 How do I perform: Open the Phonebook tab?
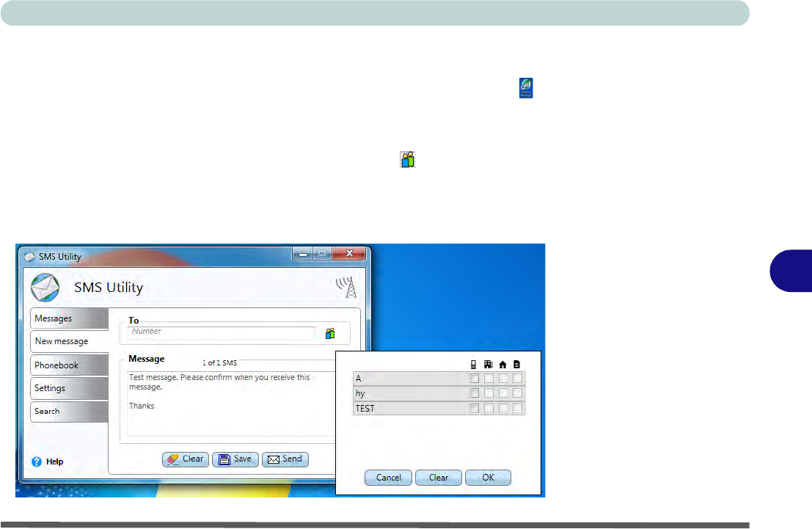[68, 365]
